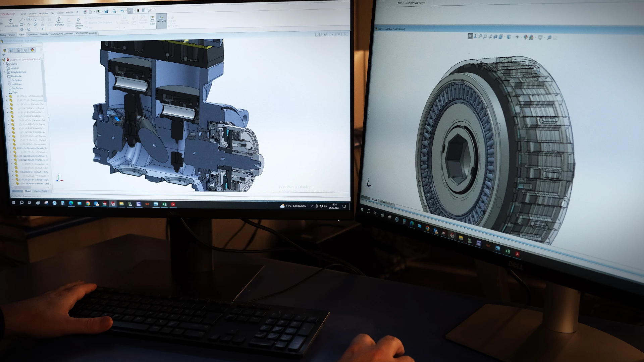Toggle the Instant2D button off
The height and width of the screenshot is (362, 644).
161,19
